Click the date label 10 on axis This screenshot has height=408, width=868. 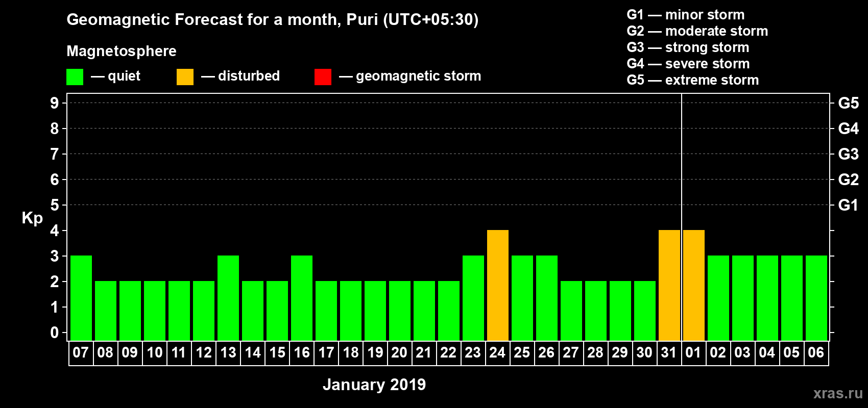tap(155, 352)
